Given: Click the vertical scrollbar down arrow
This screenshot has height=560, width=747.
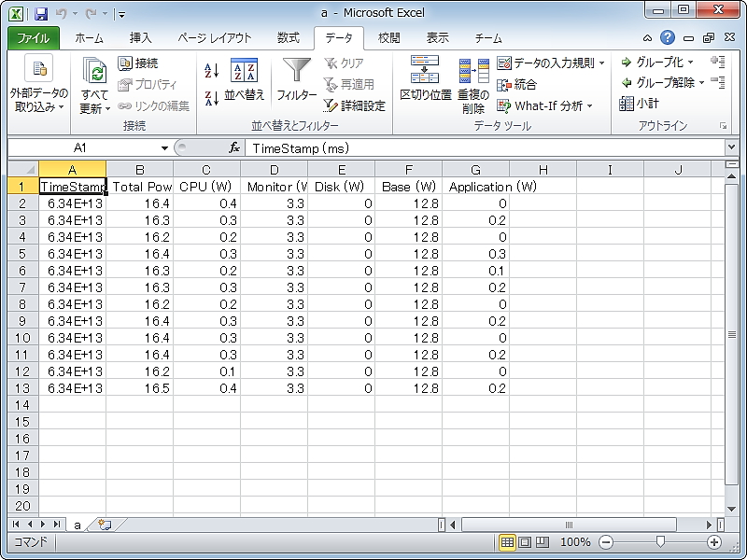Looking at the screenshot, I should 732,509.
